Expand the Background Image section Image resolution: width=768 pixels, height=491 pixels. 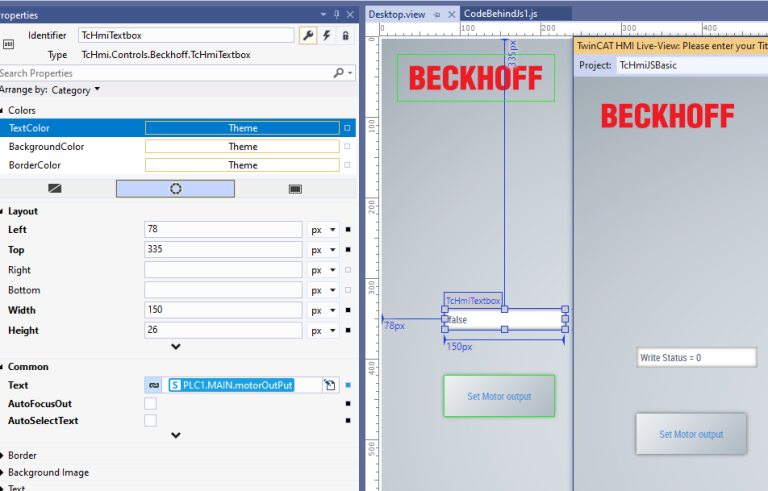(x=48, y=472)
